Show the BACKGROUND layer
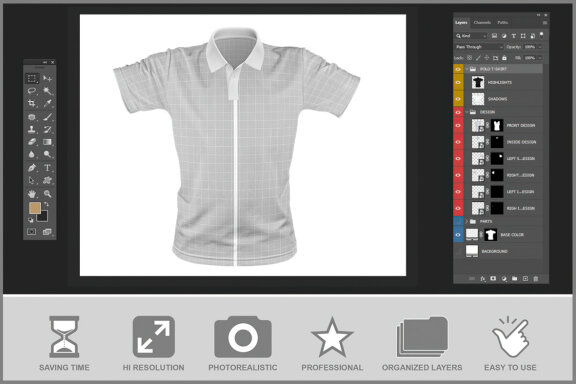576x384 pixels. coord(458,251)
